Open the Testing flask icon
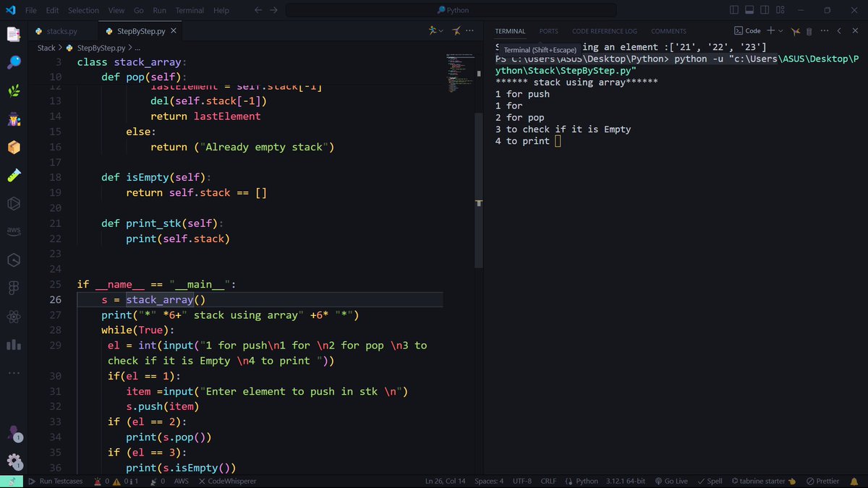Screen dimensions: 868x488 [x=13, y=175]
